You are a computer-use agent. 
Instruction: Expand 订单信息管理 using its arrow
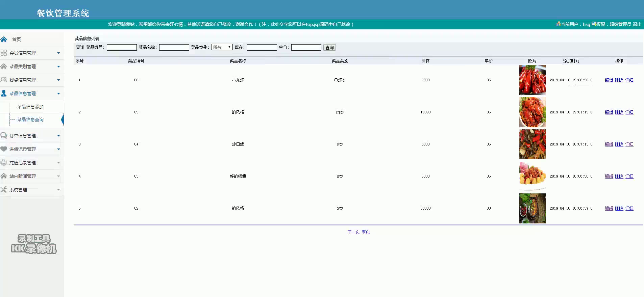pos(58,136)
